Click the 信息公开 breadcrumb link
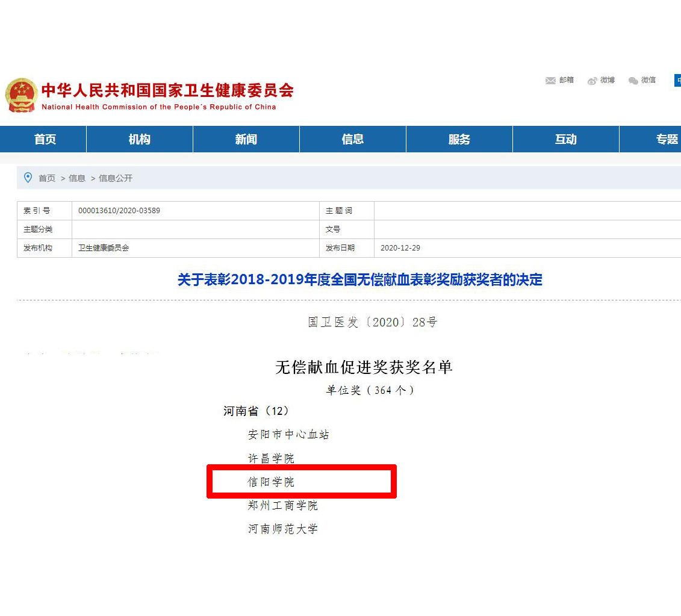The image size is (681, 616). [x=116, y=178]
